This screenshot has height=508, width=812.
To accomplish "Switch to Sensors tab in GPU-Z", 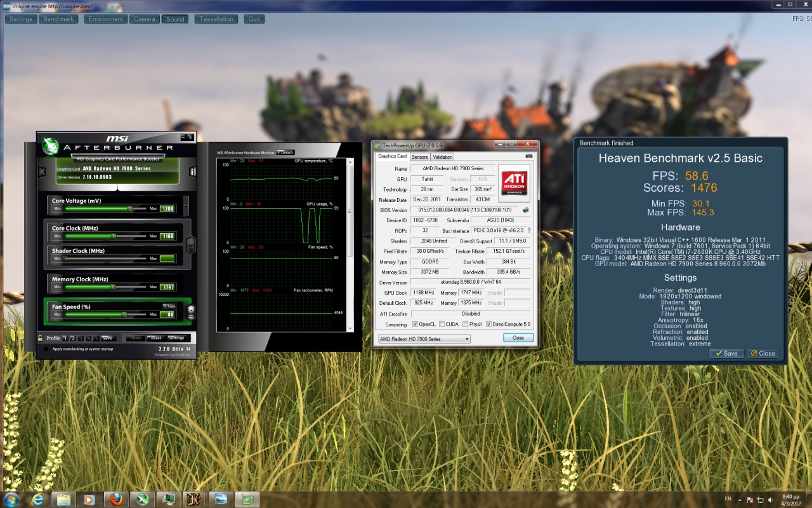I will 420,157.
